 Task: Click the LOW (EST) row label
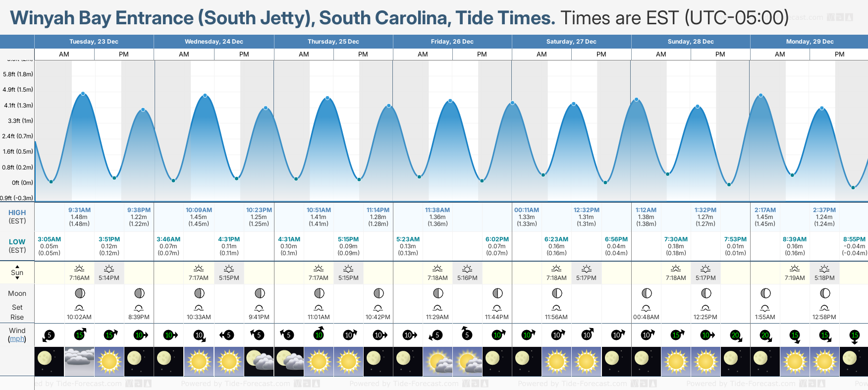tap(17, 246)
